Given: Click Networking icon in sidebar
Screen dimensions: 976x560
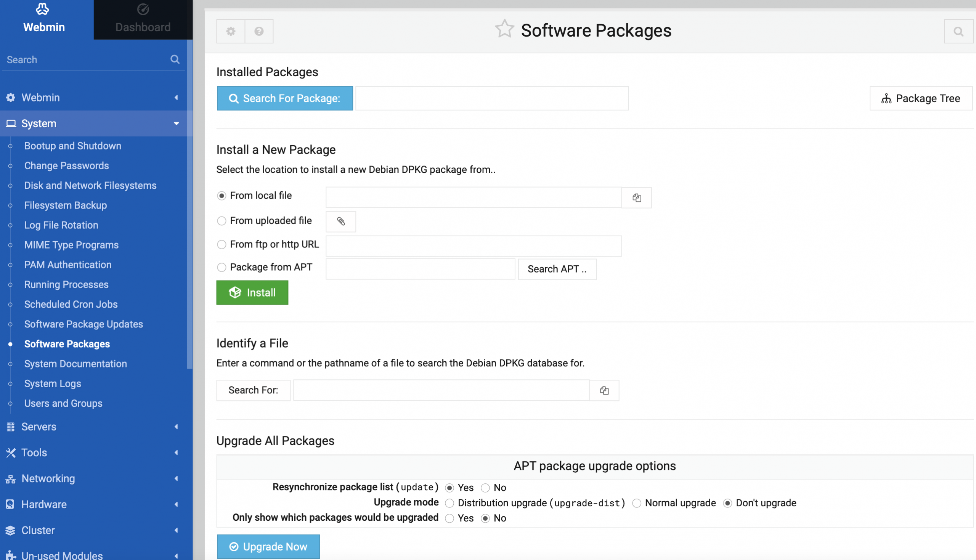Looking at the screenshot, I should point(11,479).
